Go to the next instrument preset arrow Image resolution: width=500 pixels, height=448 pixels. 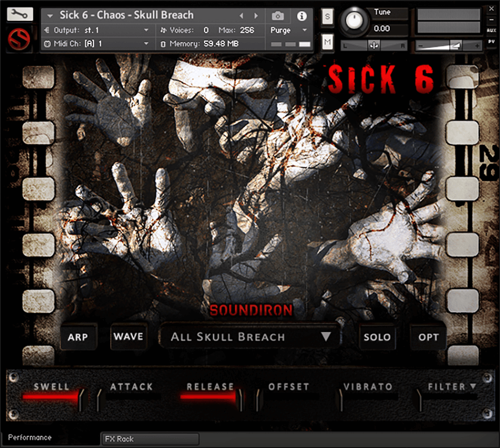[x=256, y=16]
